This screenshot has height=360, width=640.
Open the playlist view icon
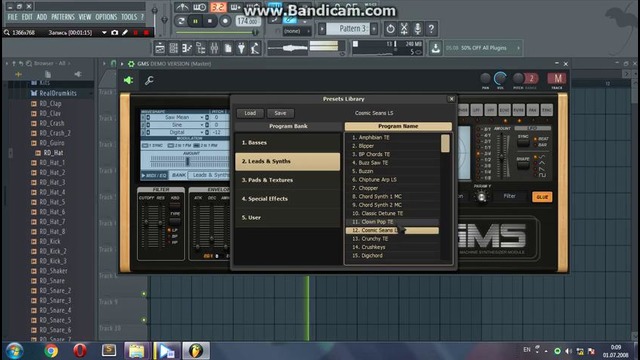160,48
